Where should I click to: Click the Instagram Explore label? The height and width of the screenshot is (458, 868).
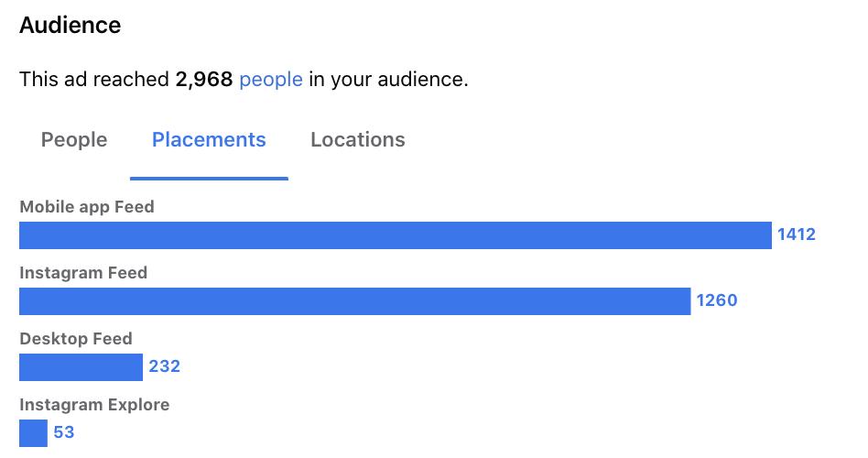tap(94, 405)
